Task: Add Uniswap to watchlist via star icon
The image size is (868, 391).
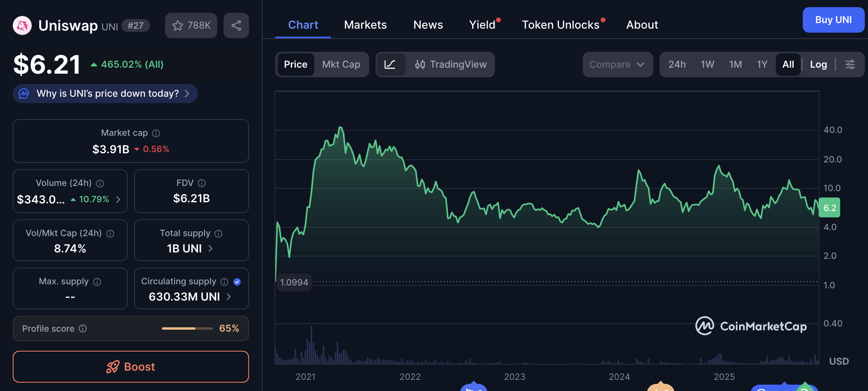Action: coord(178,25)
